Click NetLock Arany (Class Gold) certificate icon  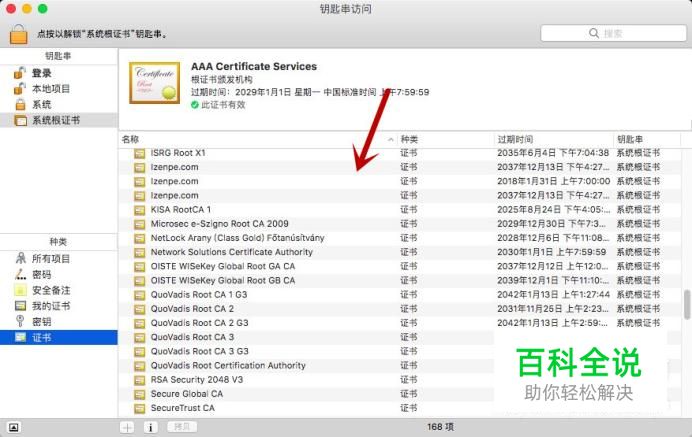[x=139, y=238]
